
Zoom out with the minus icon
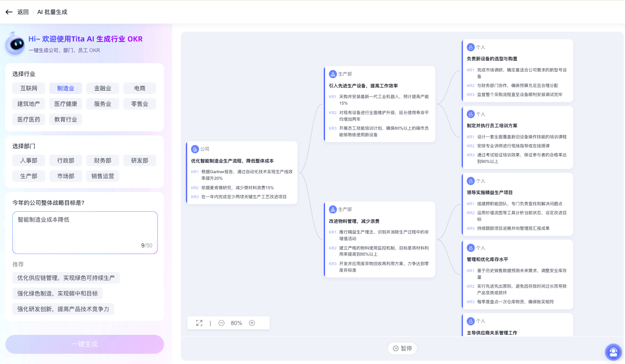tap(221, 323)
